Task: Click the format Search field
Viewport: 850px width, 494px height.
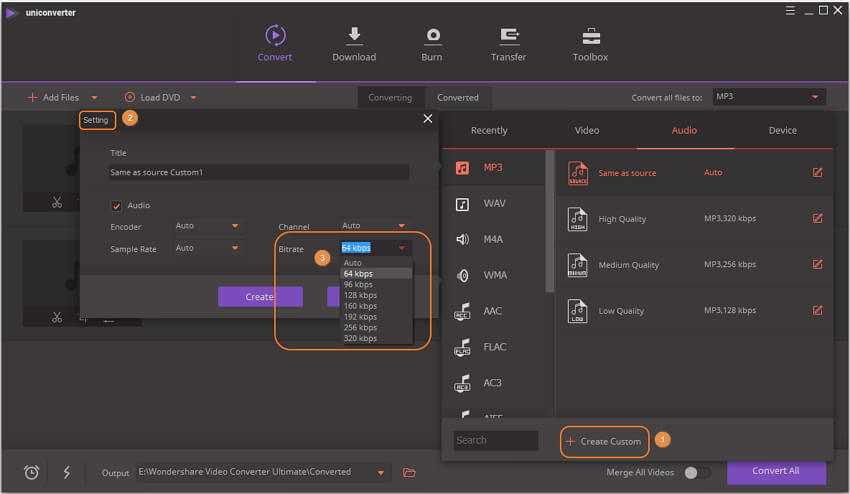Action: [x=496, y=440]
